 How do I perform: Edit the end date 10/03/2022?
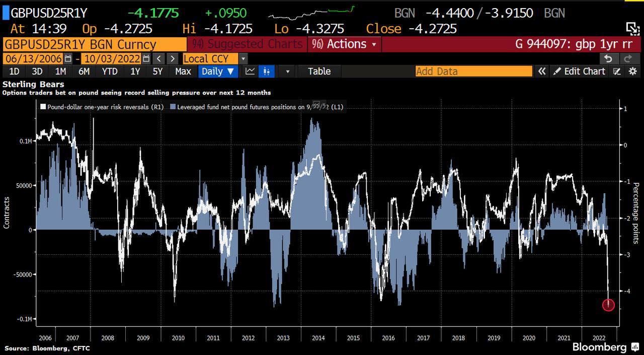coord(112,58)
